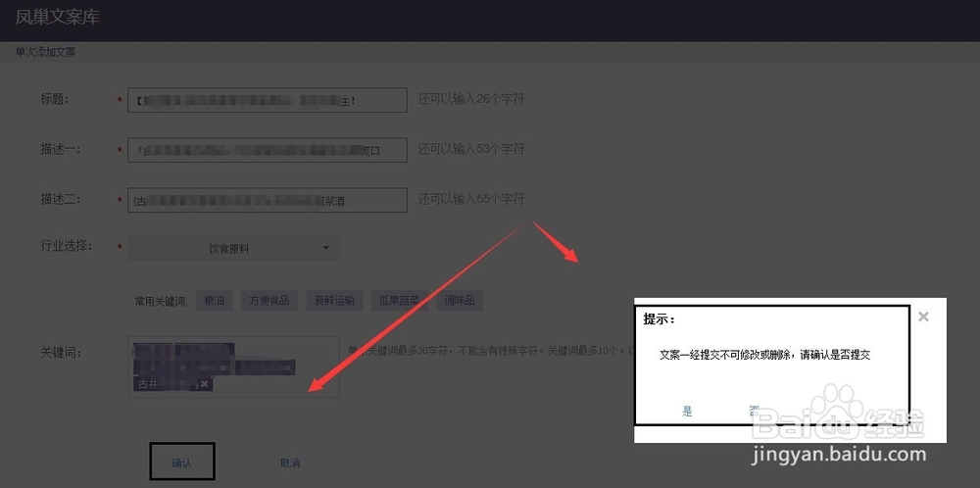The image size is (980, 488).
Task: Select the 调味品 keyword tag
Action: coord(460,301)
